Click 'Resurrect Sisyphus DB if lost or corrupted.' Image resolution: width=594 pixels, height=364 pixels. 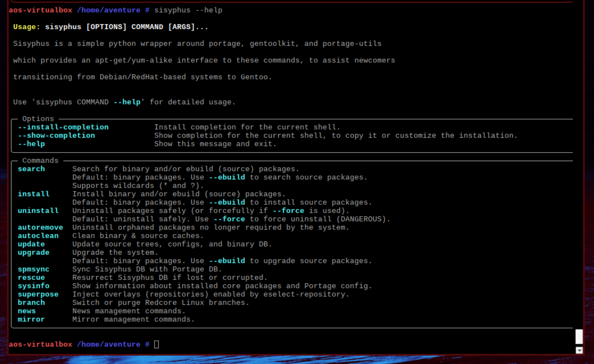(x=170, y=278)
